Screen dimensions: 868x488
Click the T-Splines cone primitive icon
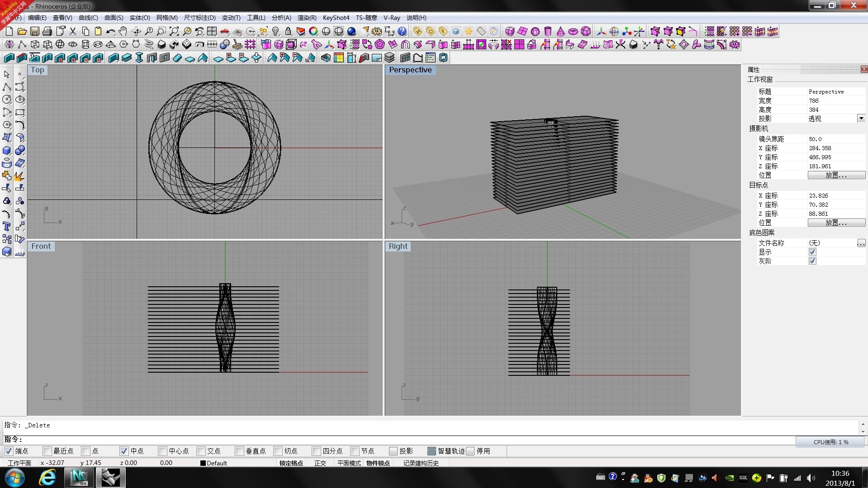pos(560,31)
